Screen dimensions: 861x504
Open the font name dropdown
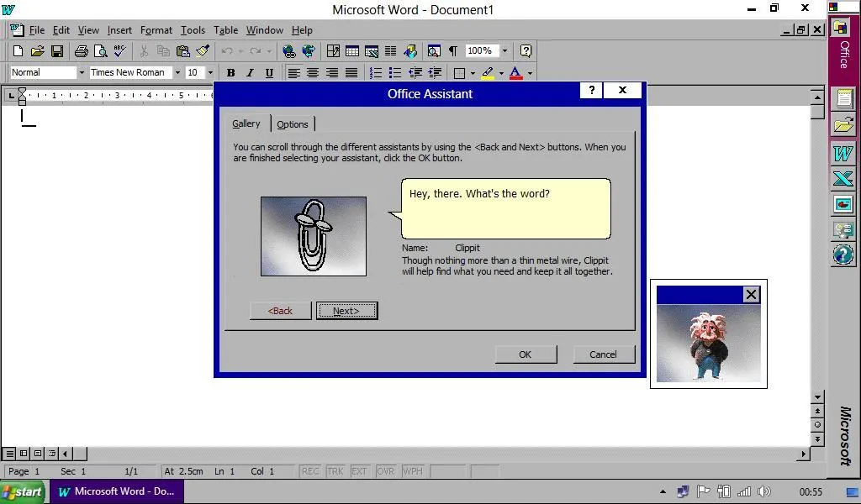click(179, 72)
